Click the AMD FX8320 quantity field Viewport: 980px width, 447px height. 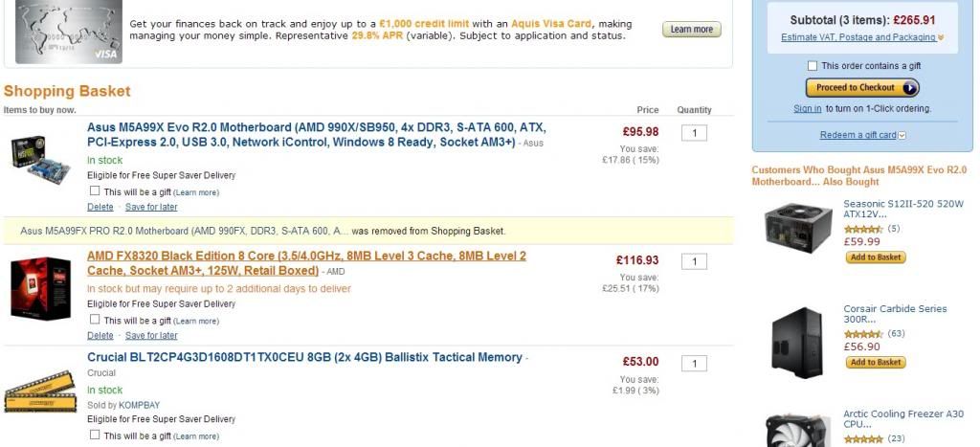(x=694, y=261)
